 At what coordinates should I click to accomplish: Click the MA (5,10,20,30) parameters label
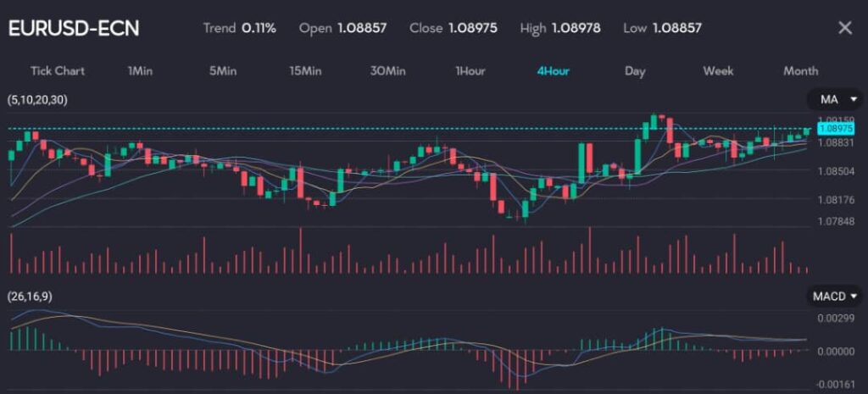tap(37, 100)
